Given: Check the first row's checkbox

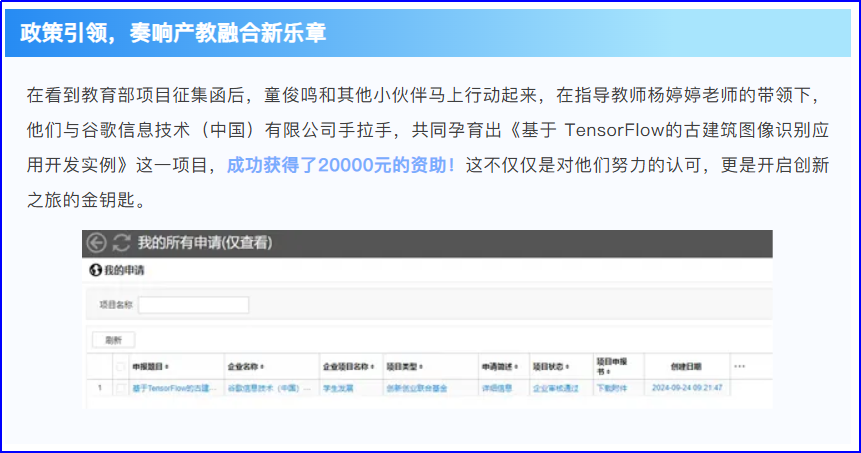Looking at the screenshot, I should 120,387.
